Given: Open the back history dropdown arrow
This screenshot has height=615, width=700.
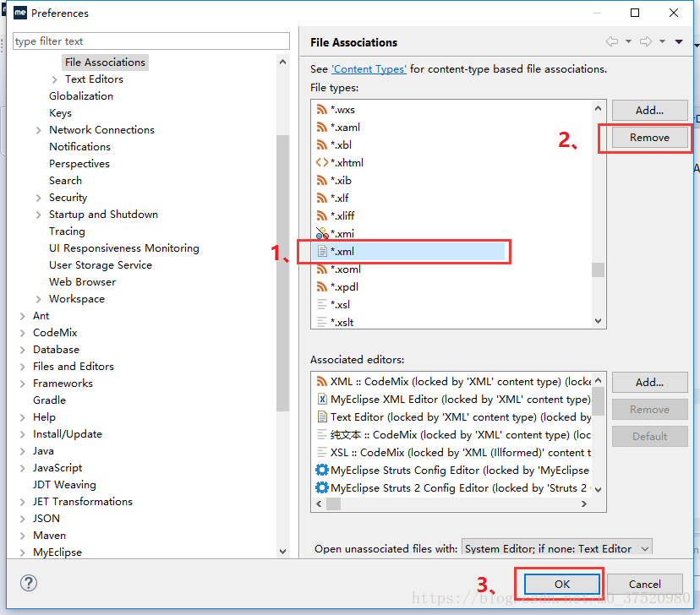Looking at the screenshot, I should click(628, 42).
